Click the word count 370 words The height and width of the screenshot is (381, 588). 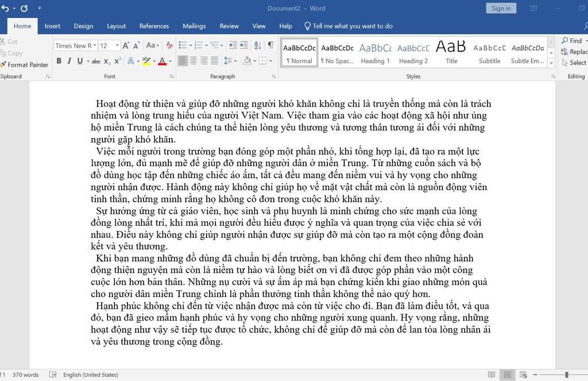click(25, 375)
